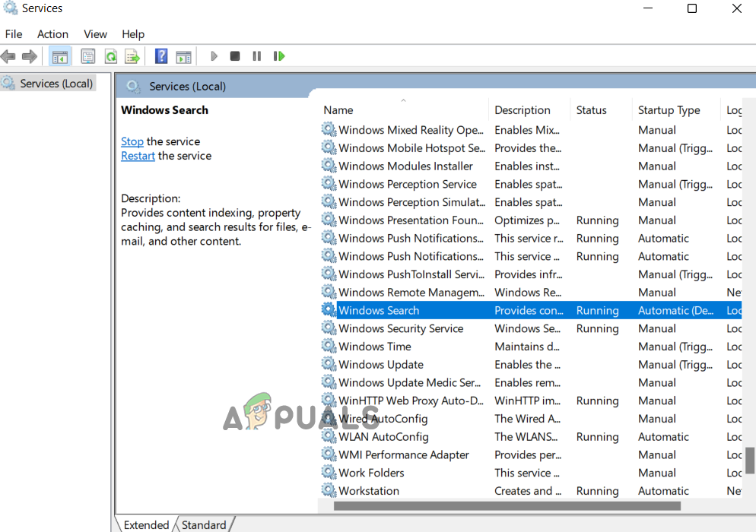Open the blue Help toolbar icon
Viewport: 756px width, 532px height.
point(161,56)
